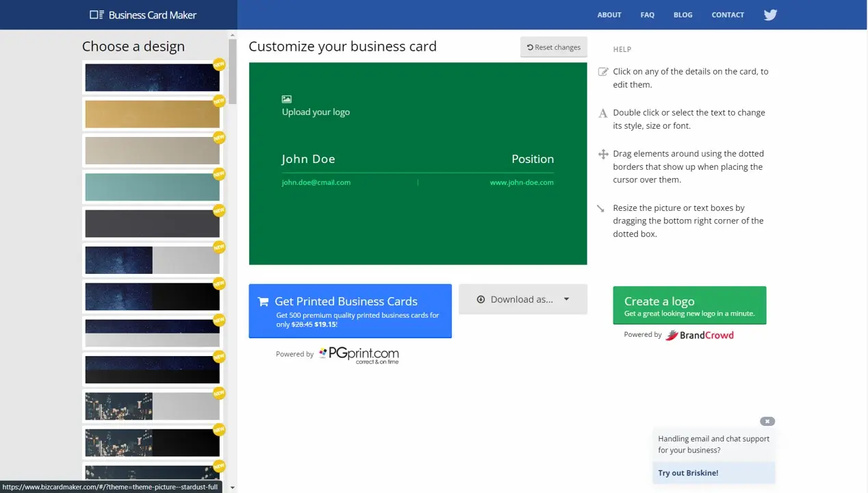Select the dark gray design thumbnail
Screen dimensions: 868x493
[x=152, y=224]
